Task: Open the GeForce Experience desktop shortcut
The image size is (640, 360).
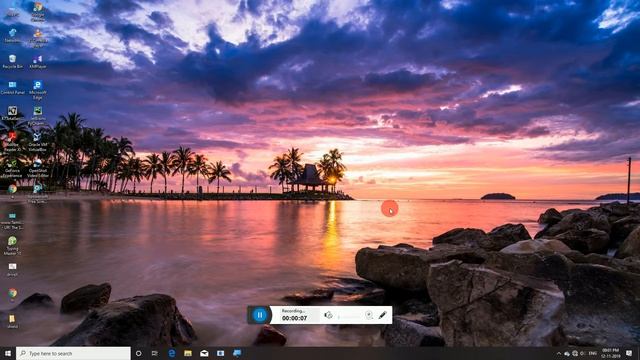Action: pos(12,168)
